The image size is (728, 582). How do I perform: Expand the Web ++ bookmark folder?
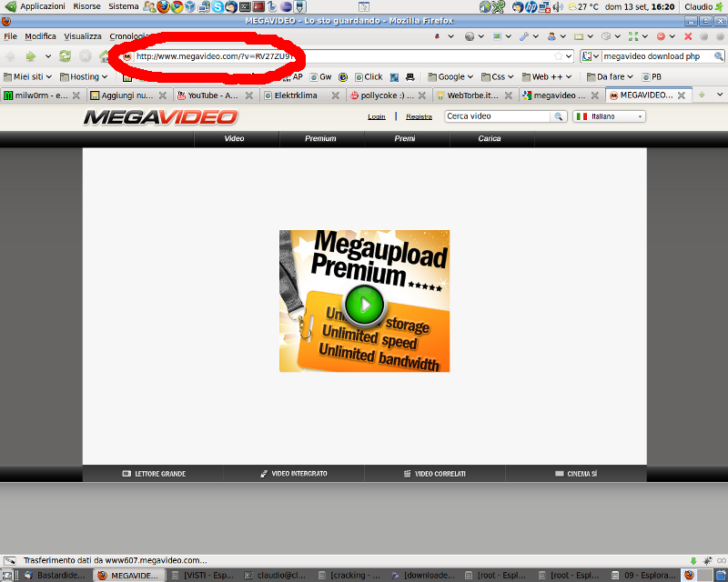(547, 77)
